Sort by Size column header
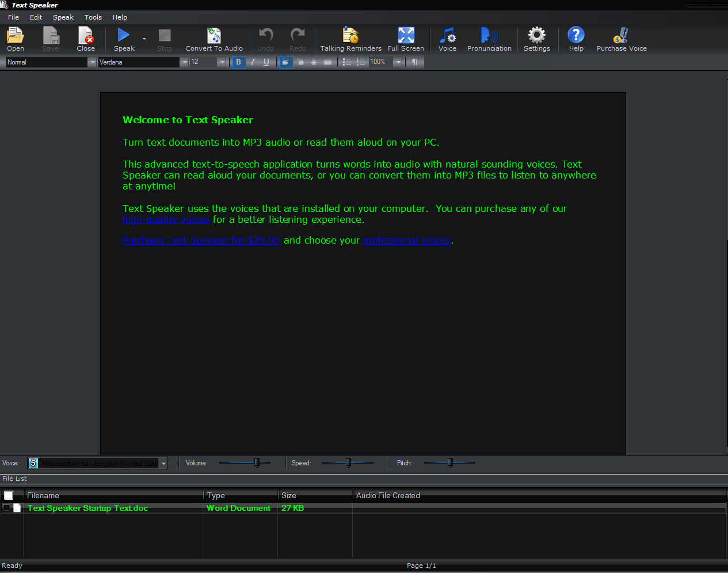Image resolution: width=728 pixels, height=573 pixels. pos(315,495)
